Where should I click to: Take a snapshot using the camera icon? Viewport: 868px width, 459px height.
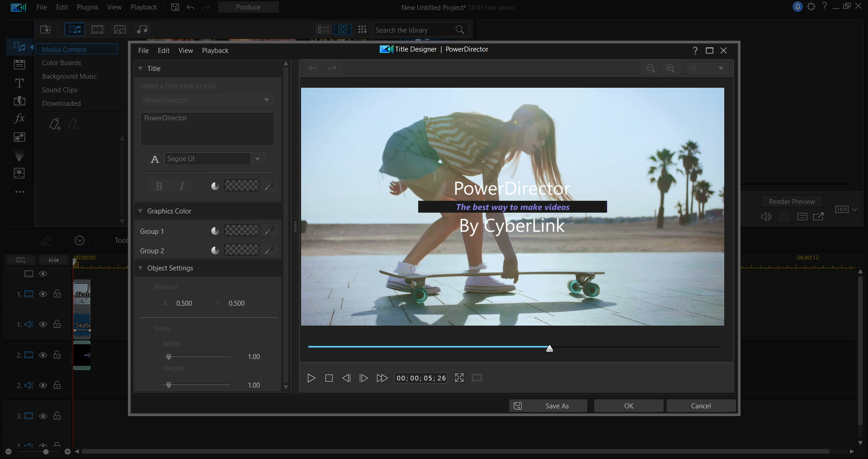785,217
